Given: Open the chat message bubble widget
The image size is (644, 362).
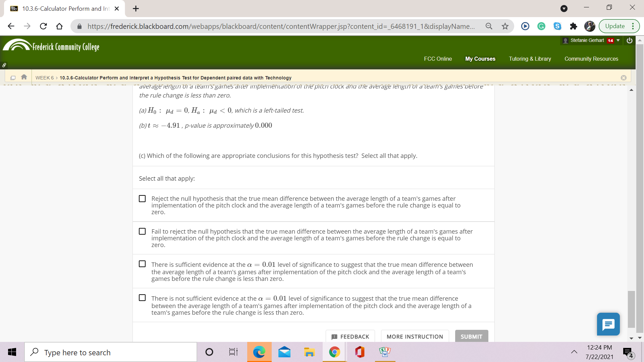Looking at the screenshot, I should pyautogui.click(x=608, y=324).
